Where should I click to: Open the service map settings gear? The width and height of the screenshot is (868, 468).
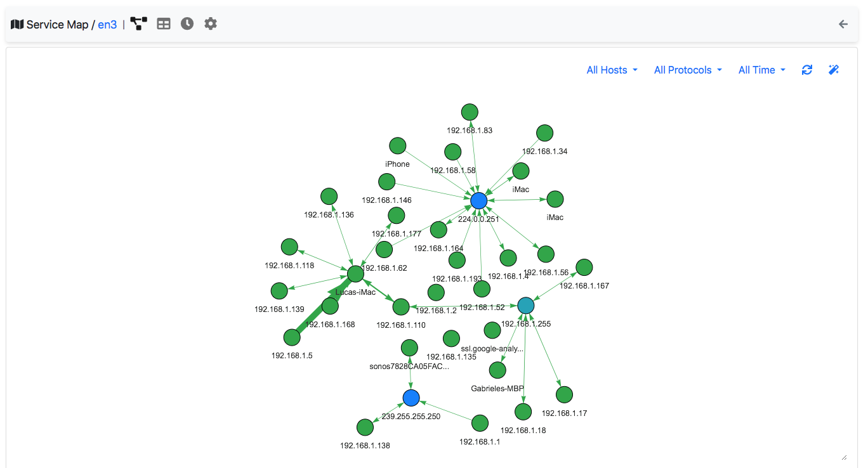[210, 23]
